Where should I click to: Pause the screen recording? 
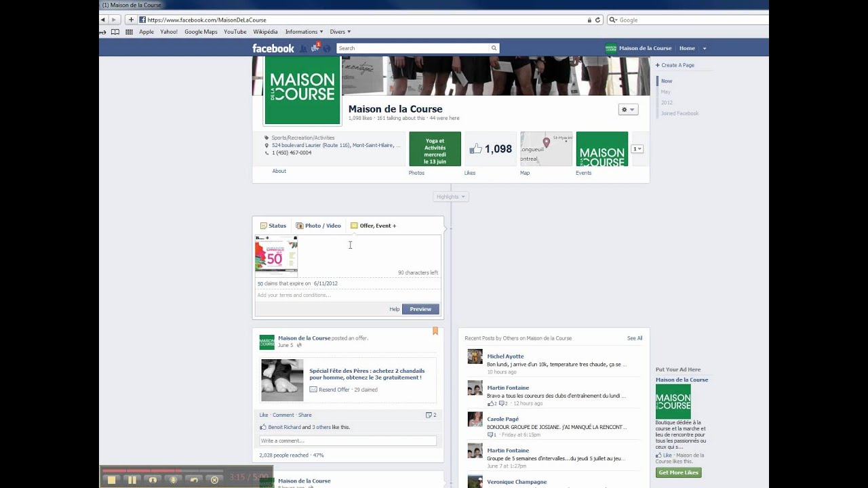[132, 480]
